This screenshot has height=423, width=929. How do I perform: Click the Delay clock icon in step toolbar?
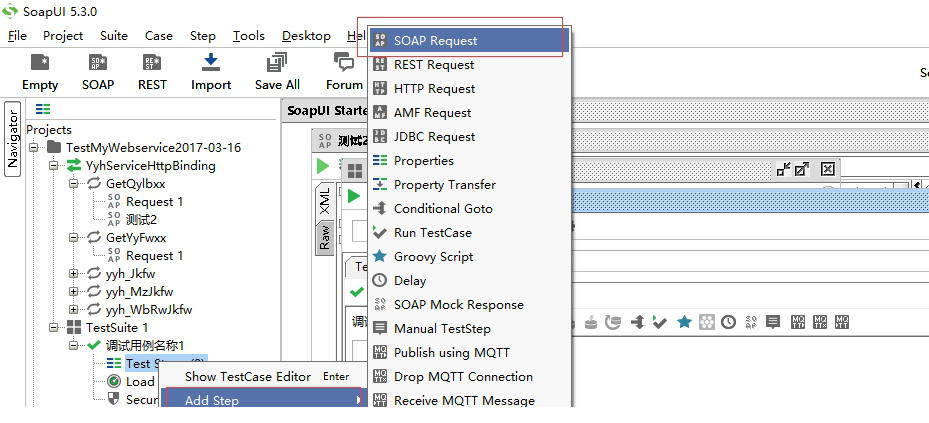coord(728,322)
